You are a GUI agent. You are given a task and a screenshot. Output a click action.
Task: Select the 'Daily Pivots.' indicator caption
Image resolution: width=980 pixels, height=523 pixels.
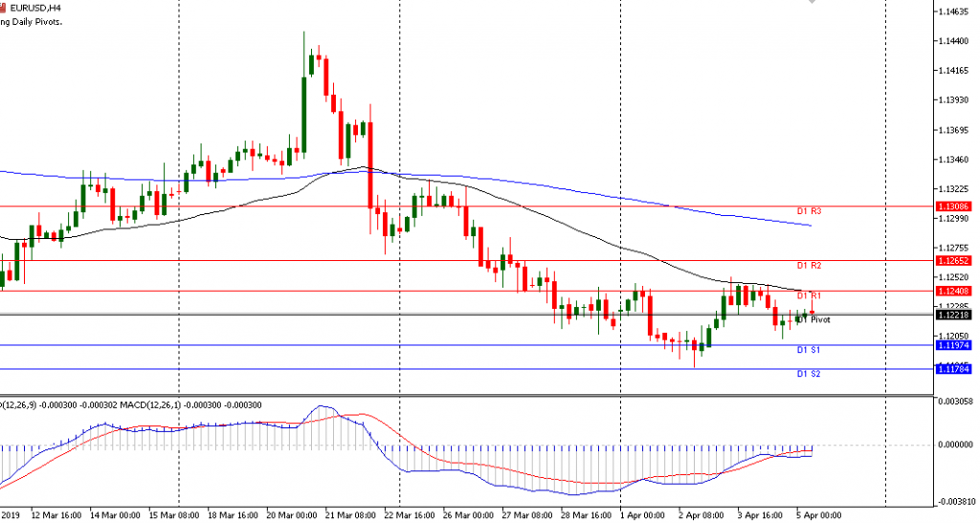(x=37, y=22)
